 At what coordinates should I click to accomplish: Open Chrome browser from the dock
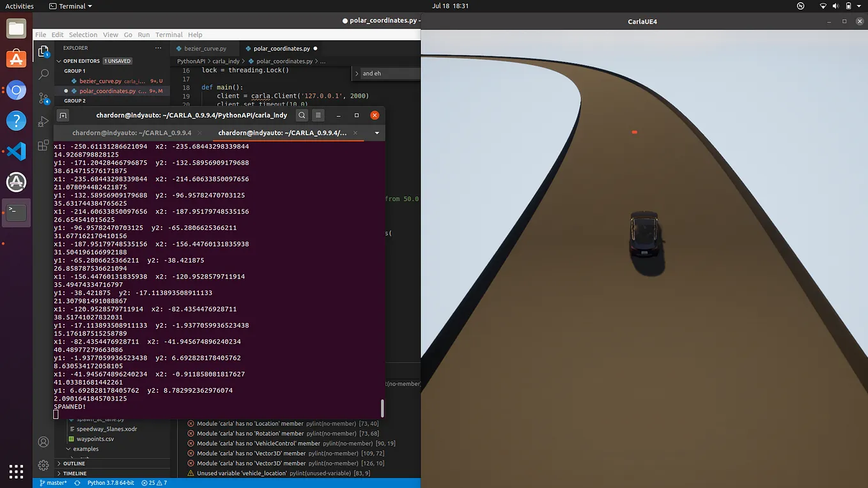click(x=16, y=90)
